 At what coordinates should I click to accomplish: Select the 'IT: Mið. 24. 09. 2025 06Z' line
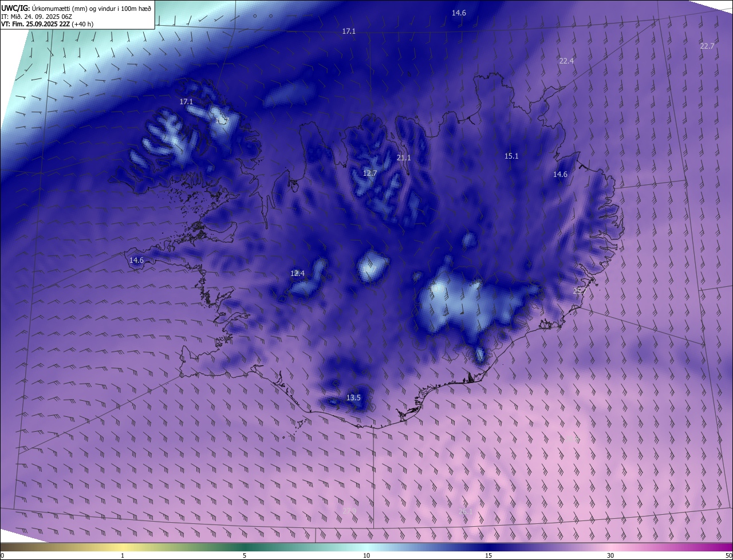coord(37,16)
